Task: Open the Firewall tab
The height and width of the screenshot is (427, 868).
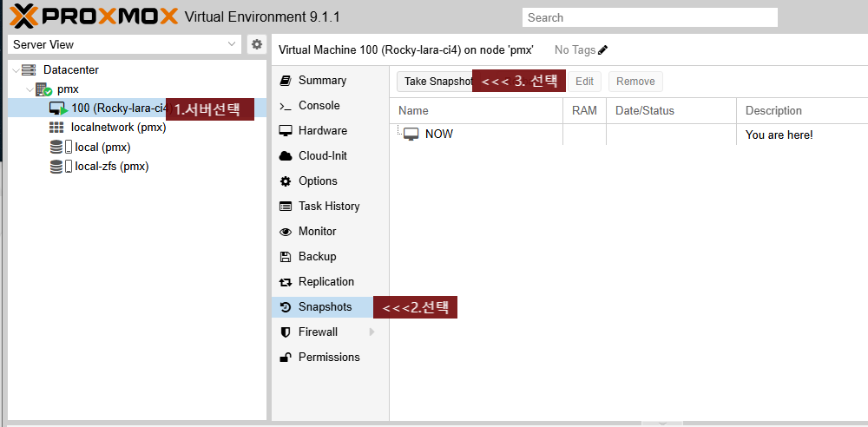Action: (331, 332)
